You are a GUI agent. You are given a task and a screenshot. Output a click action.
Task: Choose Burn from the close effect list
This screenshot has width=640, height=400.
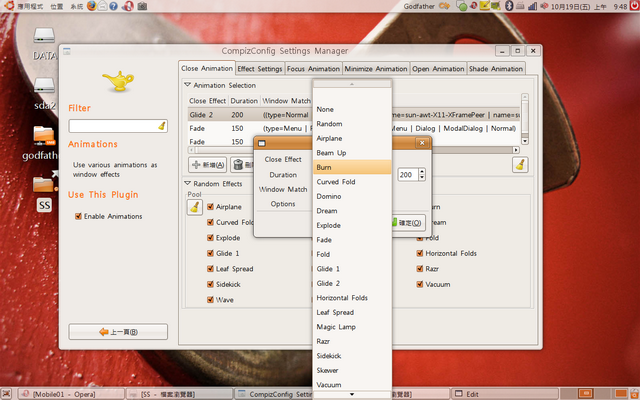(352, 167)
